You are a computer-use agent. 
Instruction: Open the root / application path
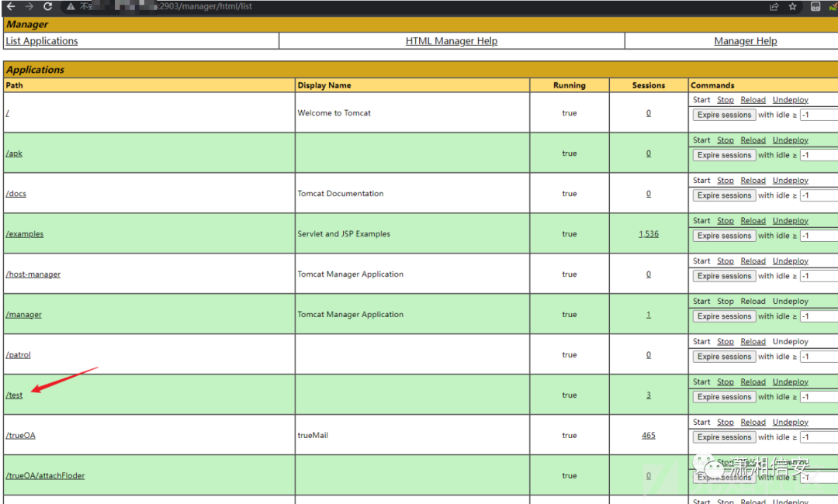click(8, 113)
